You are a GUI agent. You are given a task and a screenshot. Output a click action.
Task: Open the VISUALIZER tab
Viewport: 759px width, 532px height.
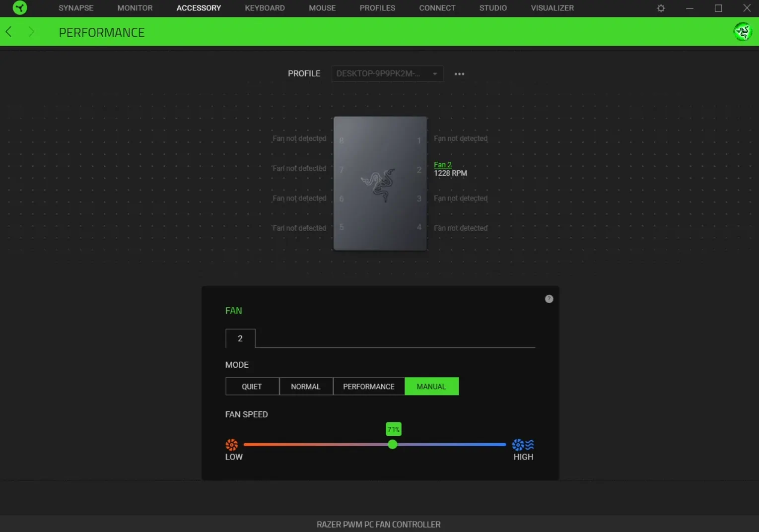552,8
